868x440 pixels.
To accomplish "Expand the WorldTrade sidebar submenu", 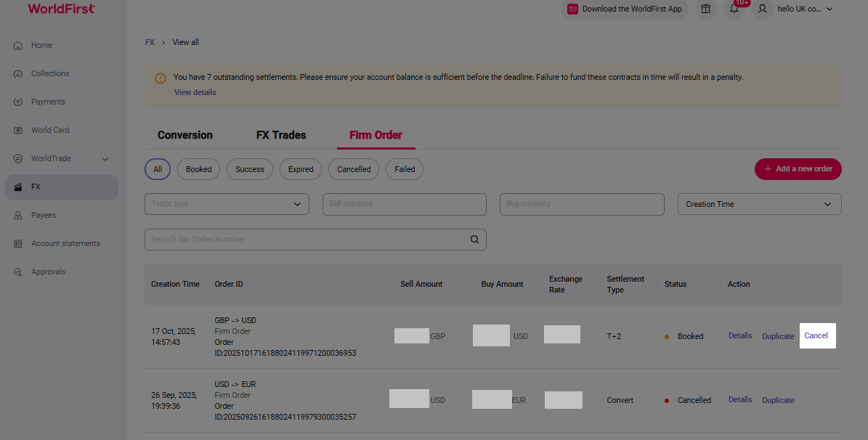I will (x=105, y=159).
